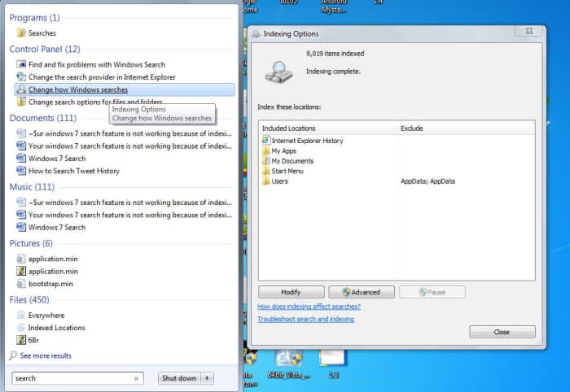Click the Advanced button
The height and width of the screenshot is (392, 570).
[x=362, y=292]
